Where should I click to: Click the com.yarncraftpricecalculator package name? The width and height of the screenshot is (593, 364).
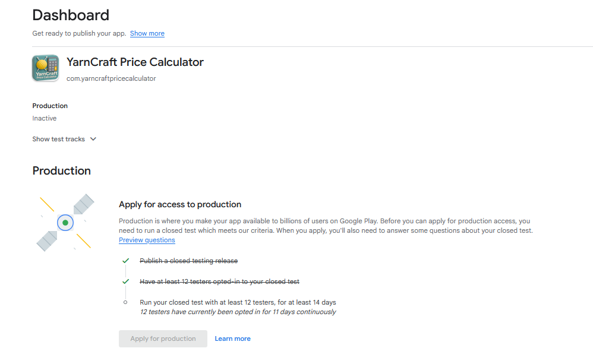tap(111, 78)
